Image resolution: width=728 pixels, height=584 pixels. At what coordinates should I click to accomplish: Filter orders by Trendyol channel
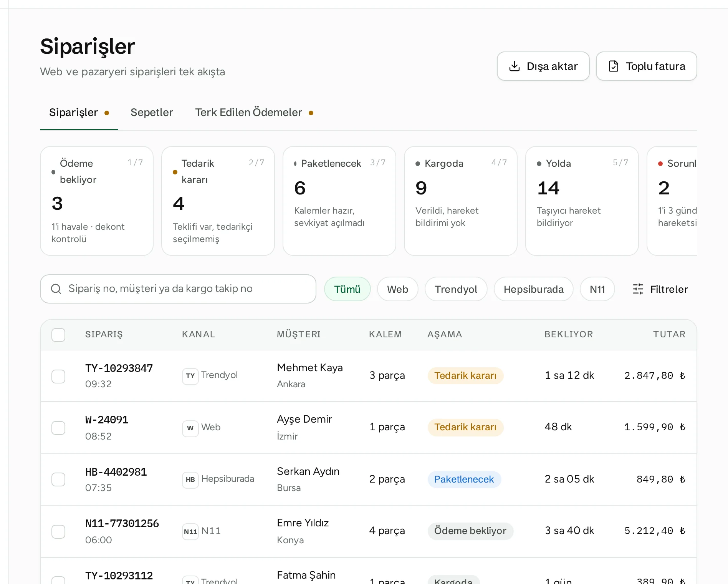click(456, 289)
